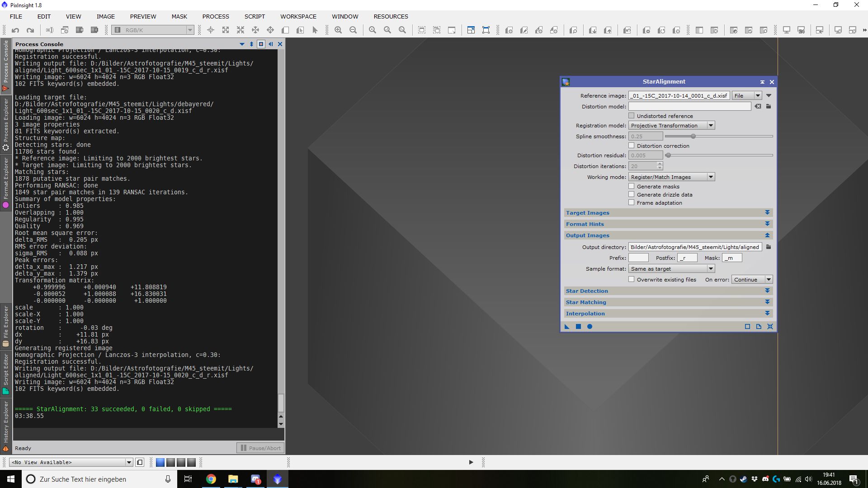Open the FILE menu

pos(16,16)
